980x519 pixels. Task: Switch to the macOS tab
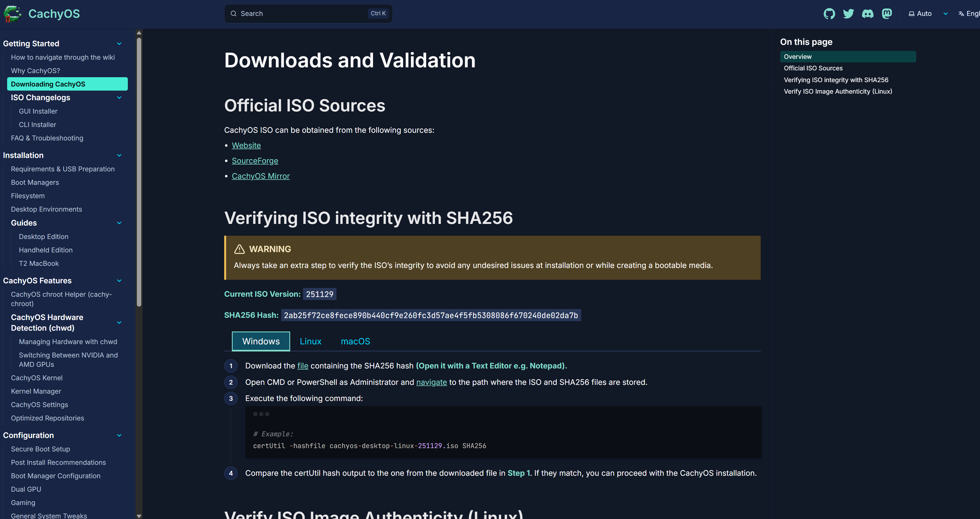(355, 341)
